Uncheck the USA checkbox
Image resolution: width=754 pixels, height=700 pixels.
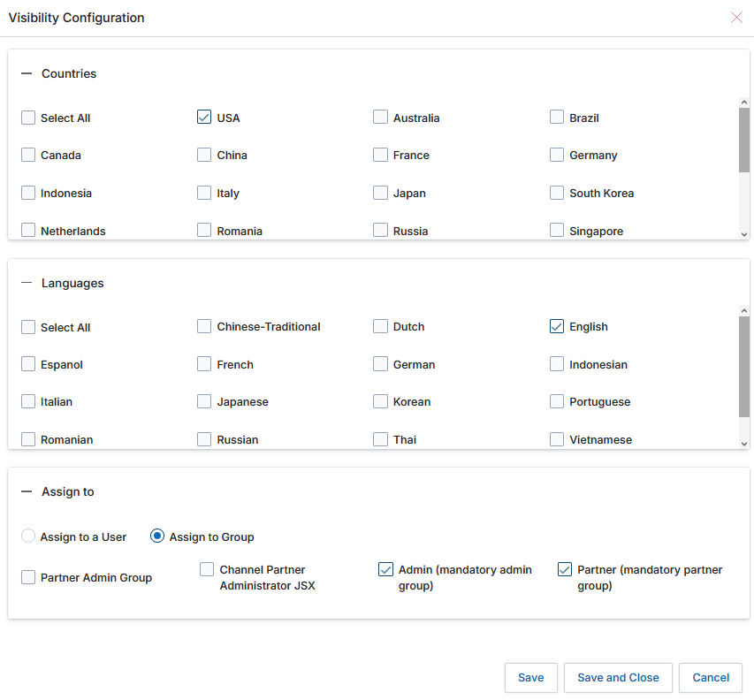coord(204,117)
